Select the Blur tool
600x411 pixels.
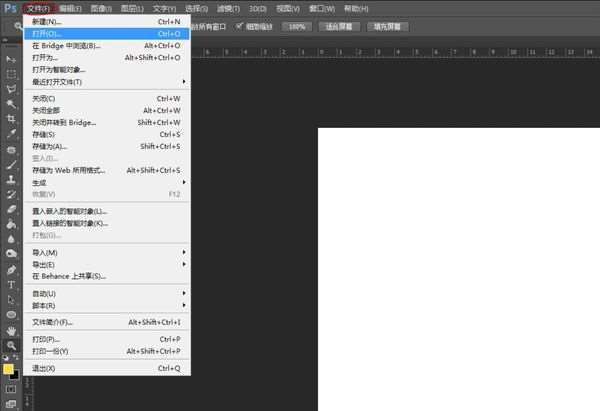[11, 239]
